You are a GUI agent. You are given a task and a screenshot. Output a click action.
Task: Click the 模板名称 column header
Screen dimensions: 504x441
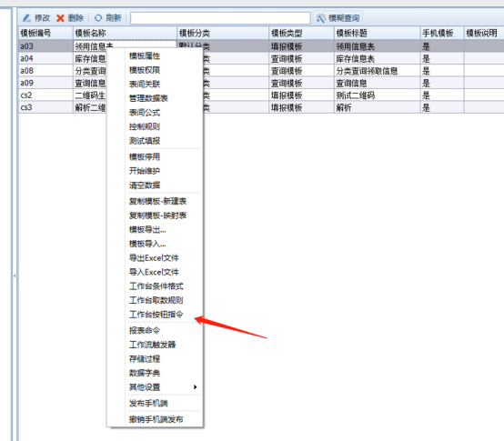(x=125, y=33)
